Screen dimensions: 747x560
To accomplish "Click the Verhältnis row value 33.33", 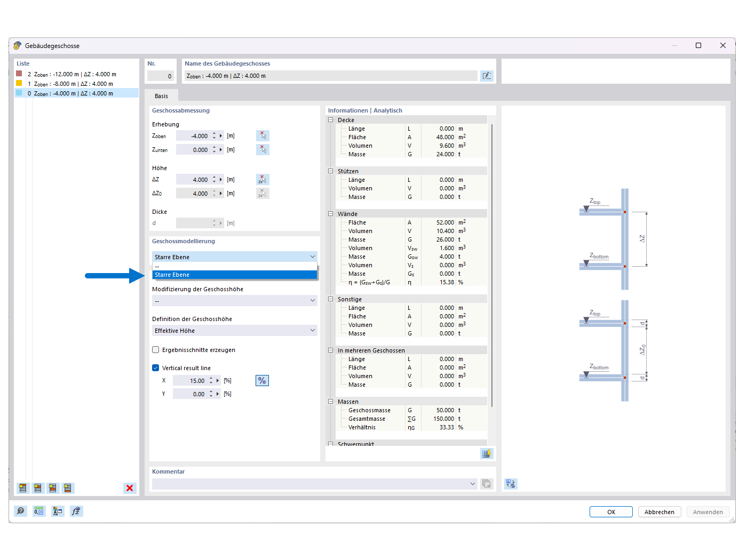I will [446, 427].
